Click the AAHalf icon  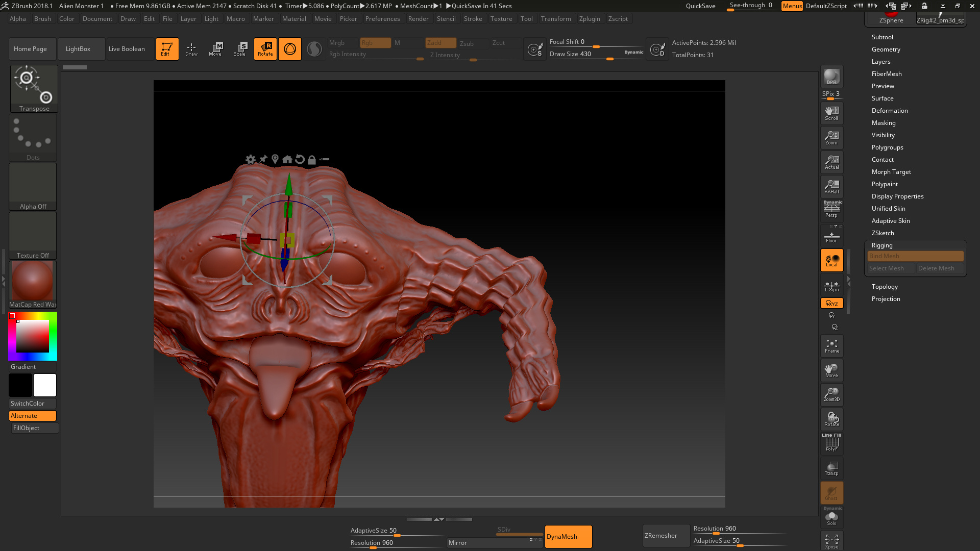(x=831, y=187)
